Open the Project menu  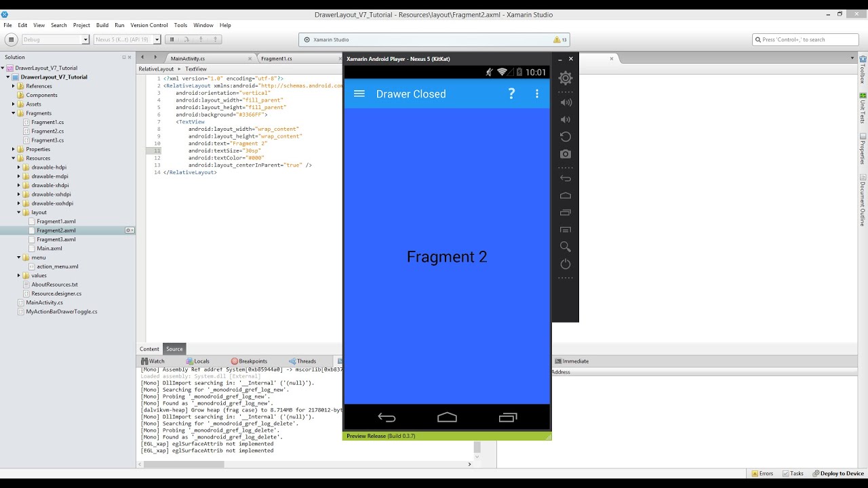81,25
